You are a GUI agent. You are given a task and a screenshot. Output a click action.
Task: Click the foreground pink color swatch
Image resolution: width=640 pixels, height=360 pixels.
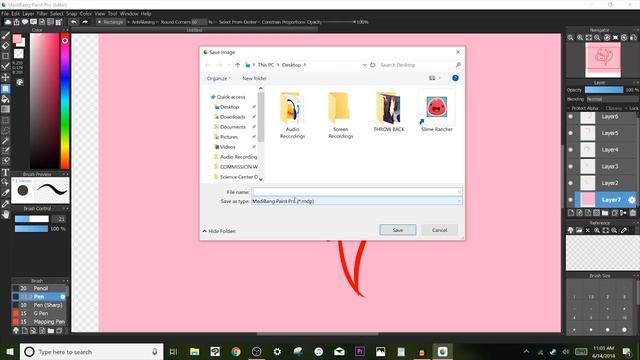pos(17,39)
